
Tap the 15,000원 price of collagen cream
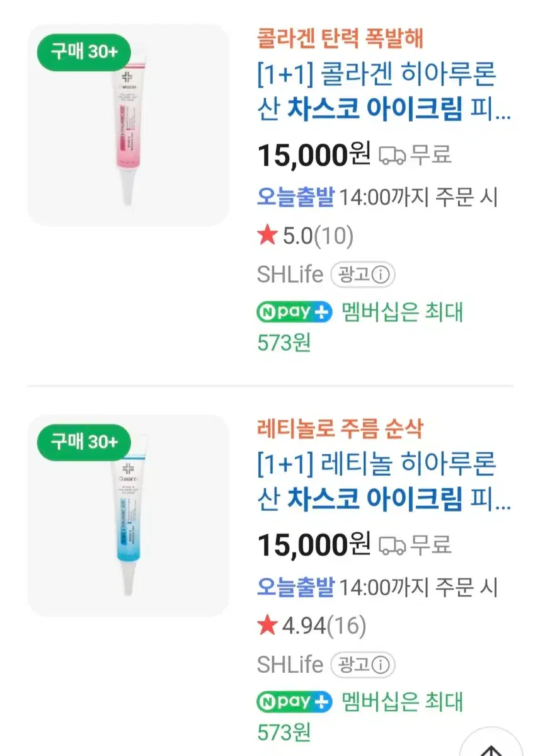(314, 155)
